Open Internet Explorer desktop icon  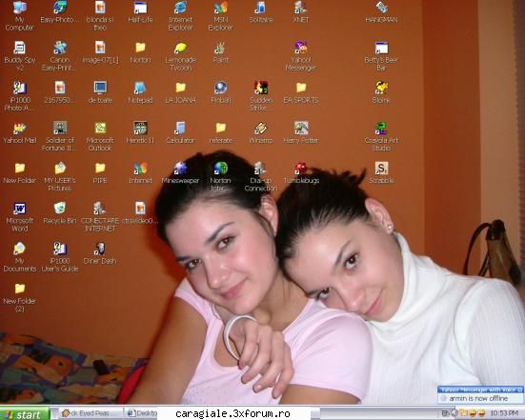tap(180, 16)
